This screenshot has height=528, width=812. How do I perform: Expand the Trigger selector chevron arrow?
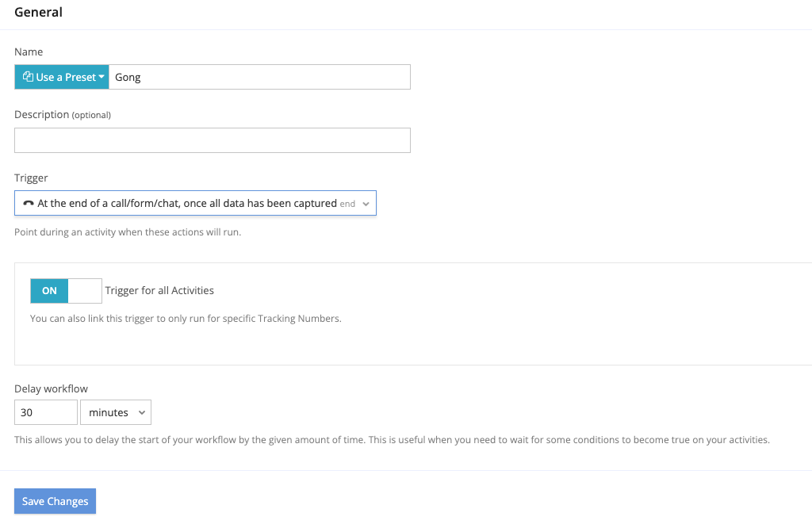[x=366, y=204]
